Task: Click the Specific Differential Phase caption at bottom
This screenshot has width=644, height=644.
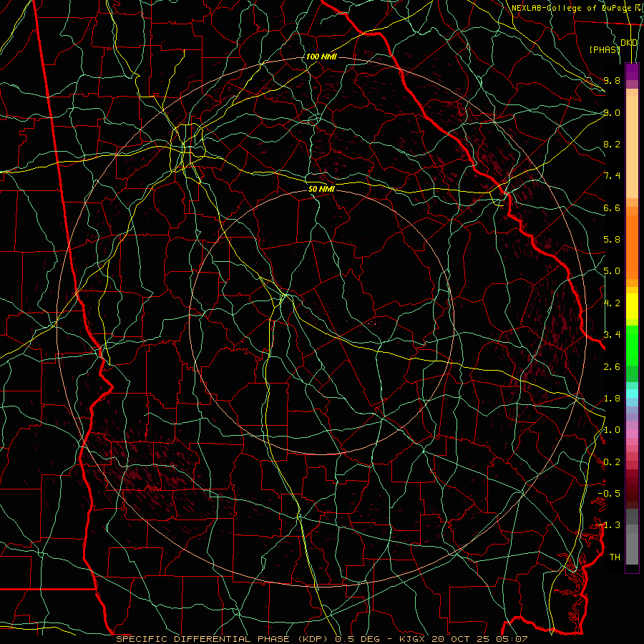Action: [x=321, y=639]
